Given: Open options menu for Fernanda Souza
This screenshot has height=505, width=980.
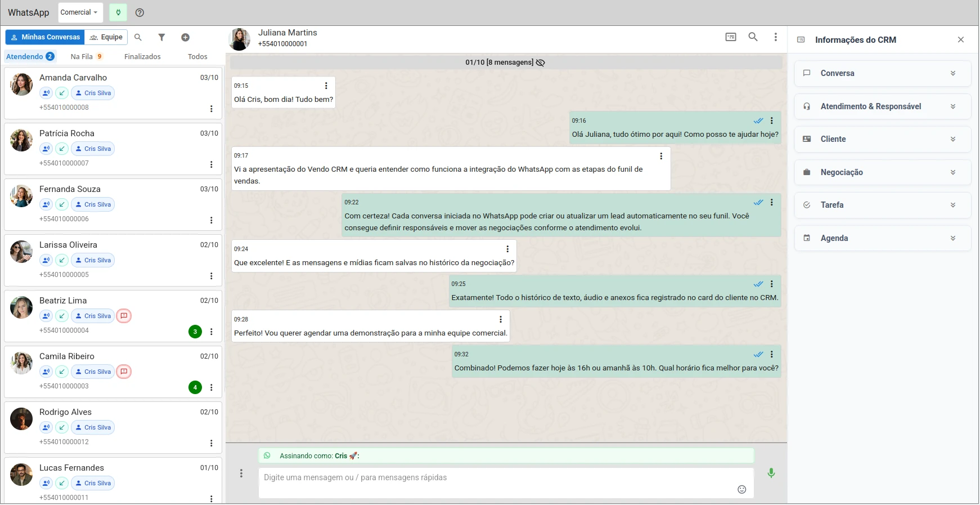Looking at the screenshot, I should (212, 220).
